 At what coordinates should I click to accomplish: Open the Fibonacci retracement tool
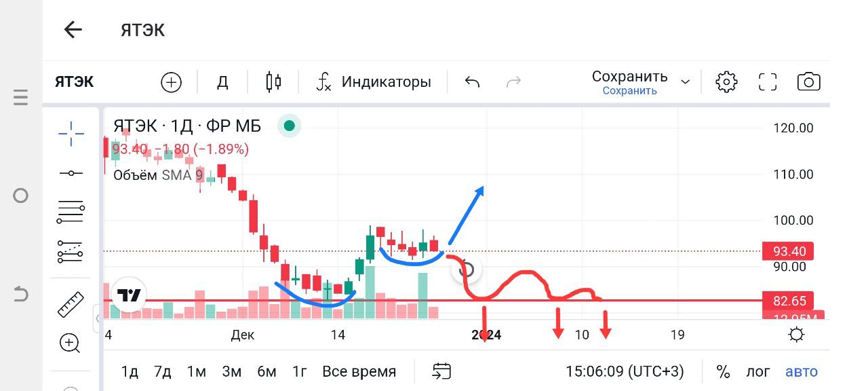71,212
